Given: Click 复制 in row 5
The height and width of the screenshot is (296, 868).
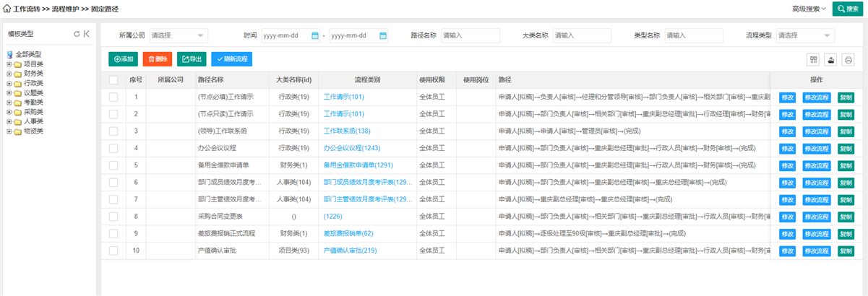Looking at the screenshot, I should tap(846, 165).
